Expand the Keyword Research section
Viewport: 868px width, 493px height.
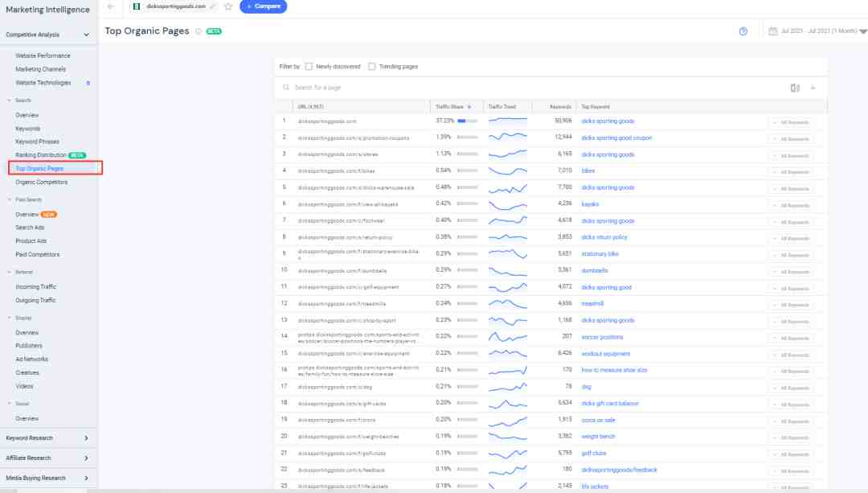pos(86,438)
